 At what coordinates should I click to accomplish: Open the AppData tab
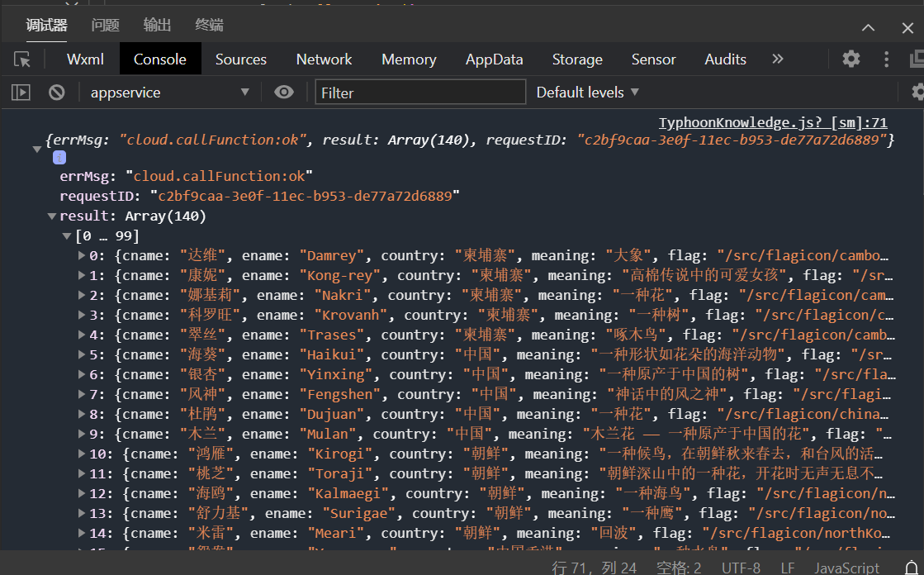coord(495,59)
